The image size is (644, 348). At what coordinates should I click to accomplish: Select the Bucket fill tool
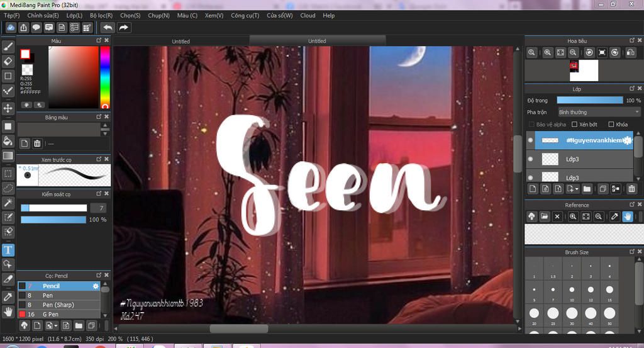pyautogui.click(x=8, y=141)
